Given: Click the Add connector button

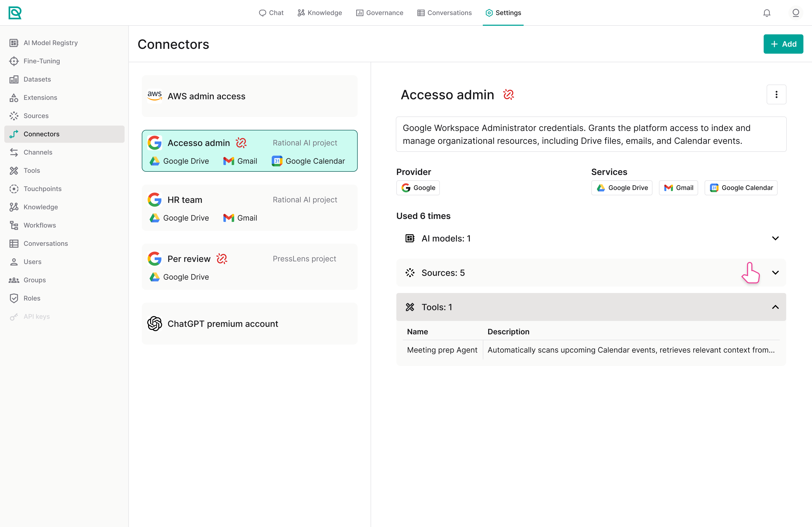Looking at the screenshot, I should pos(783,44).
